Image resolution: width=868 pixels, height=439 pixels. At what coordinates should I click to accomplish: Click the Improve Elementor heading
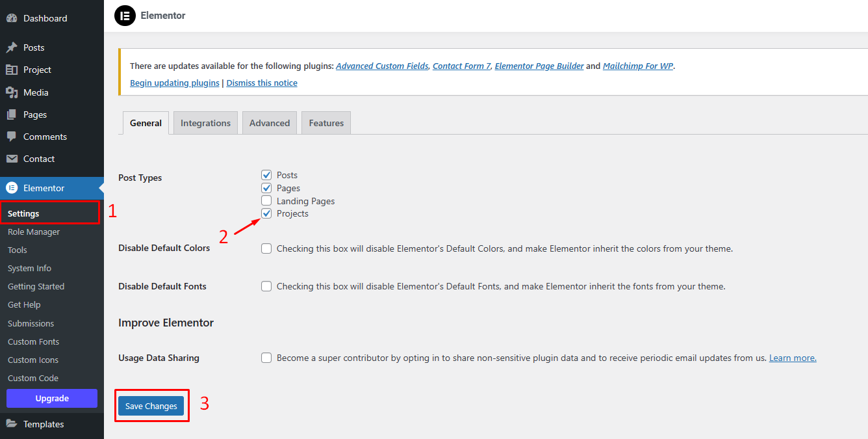coord(166,323)
